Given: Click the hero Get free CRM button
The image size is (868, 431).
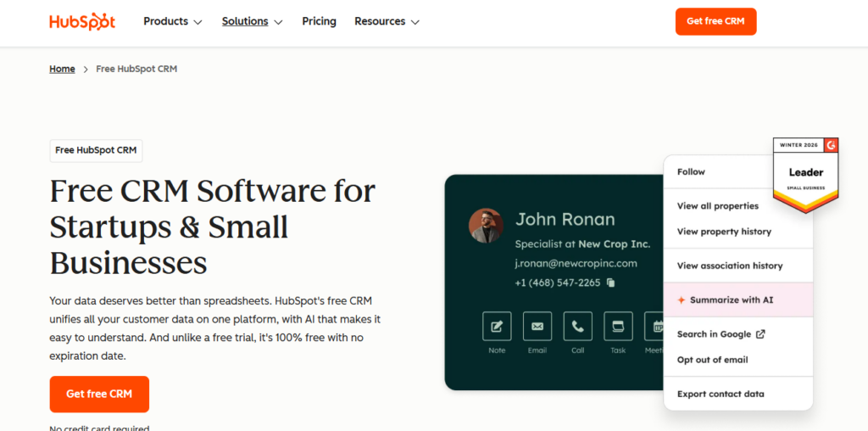Looking at the screenshot, I should pos(99,395).
